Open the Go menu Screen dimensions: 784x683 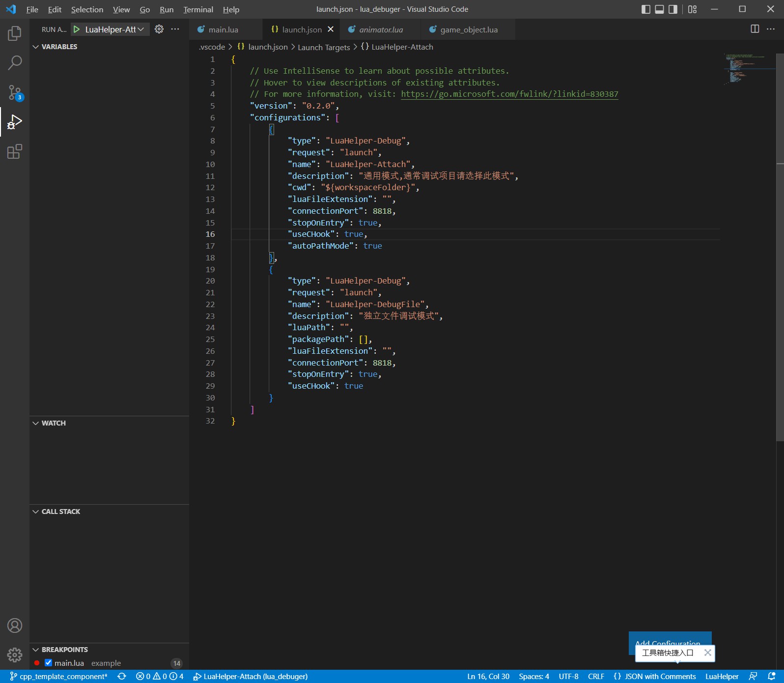point(144,9)
